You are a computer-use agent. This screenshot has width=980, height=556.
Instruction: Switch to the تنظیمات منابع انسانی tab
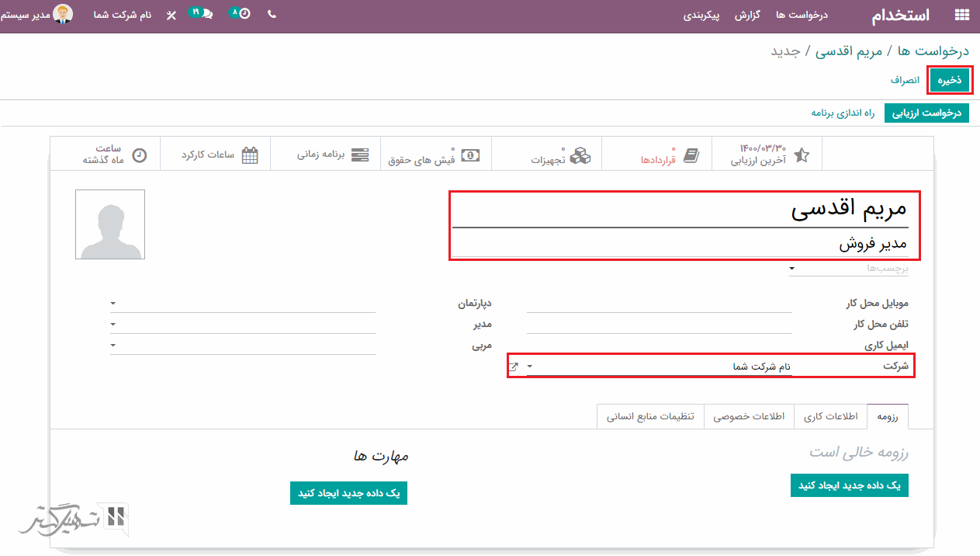pos(650,416)
